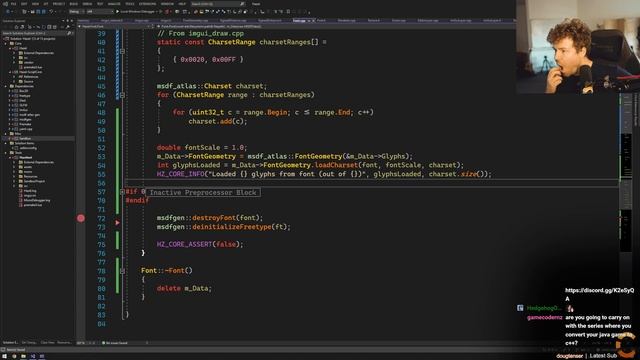The image size is (640, 360).
Task: Open the Debug configuration dropdown
Action: point(76,11)
